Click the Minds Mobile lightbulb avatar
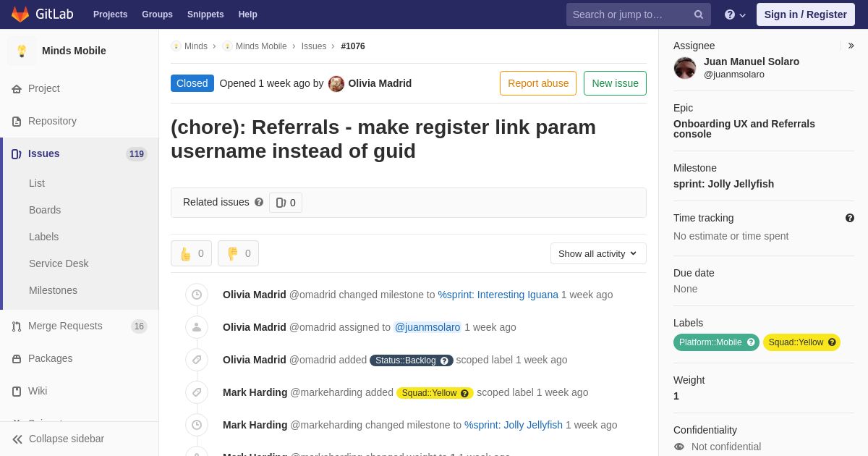The width and height of the screenshot is (868, 456). 22,51
